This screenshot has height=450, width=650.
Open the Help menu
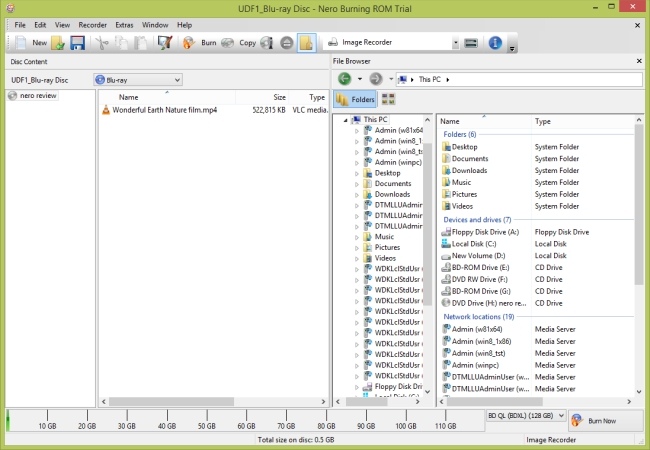pyautogui.click(x=184, y=25)
